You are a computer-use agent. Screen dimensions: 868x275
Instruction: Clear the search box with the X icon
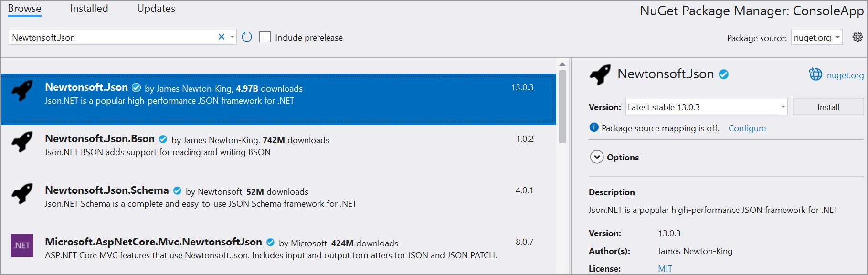pyautogui.click(x=222, y=37)
